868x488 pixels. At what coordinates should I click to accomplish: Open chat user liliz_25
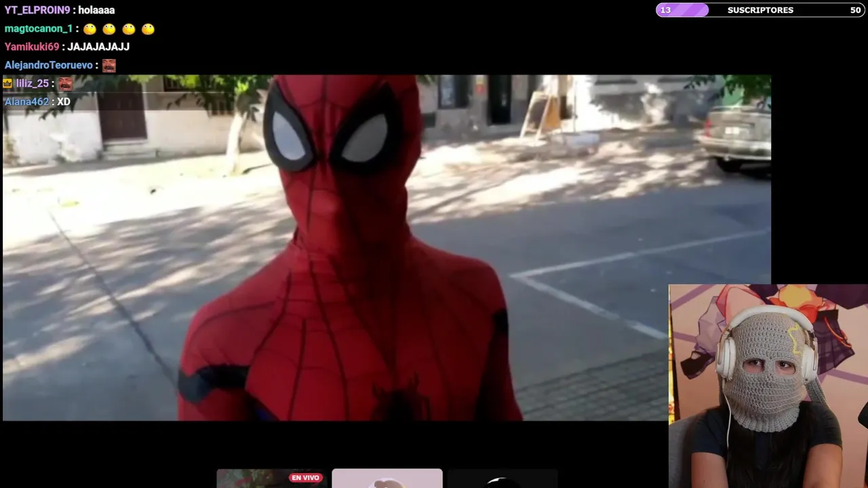[x=33, y=83]
